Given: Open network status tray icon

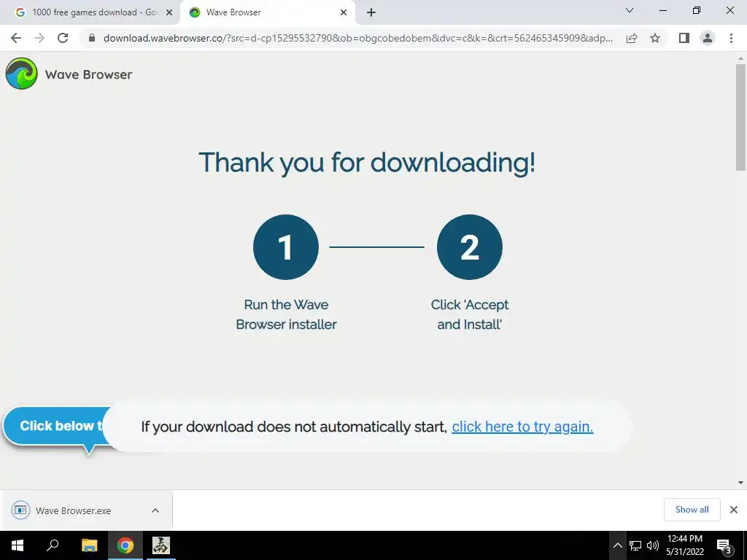Looking at the screenshot, I should coord(635,545).
